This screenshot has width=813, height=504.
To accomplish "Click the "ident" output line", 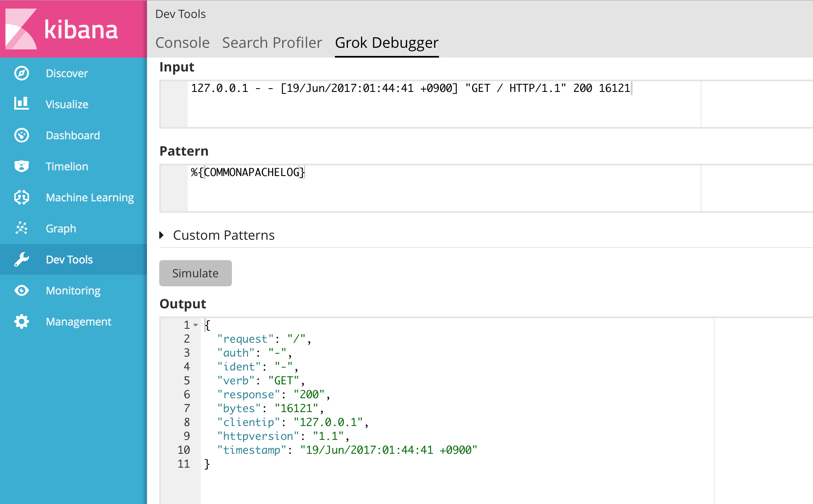I will 258,367.
